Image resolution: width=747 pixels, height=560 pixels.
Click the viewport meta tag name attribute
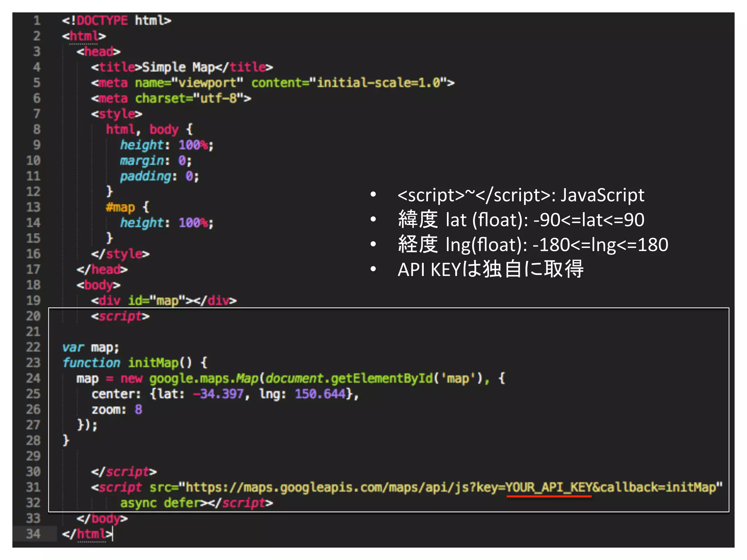click(x=189, y=83)
